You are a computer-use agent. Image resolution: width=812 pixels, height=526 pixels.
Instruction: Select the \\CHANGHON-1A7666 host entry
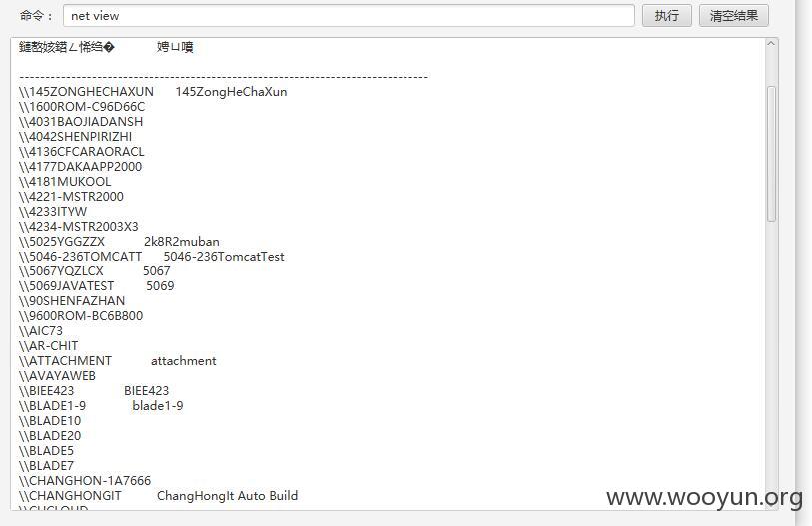tap(85, 482)
